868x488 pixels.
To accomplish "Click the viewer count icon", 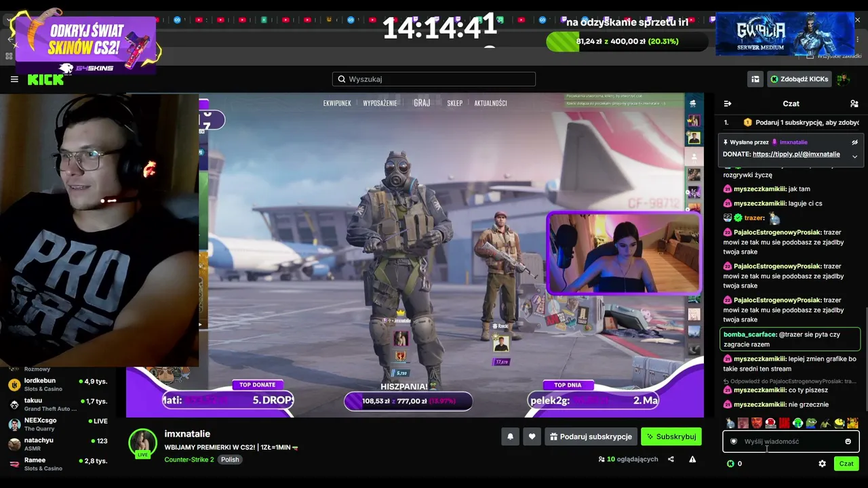I will point(601,459).
